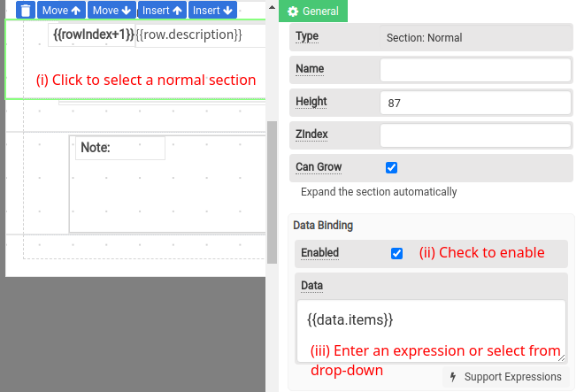This screenshot has width=584, height=392.
Task: Click the Section: Normal type value
Action: coord(424,38)
